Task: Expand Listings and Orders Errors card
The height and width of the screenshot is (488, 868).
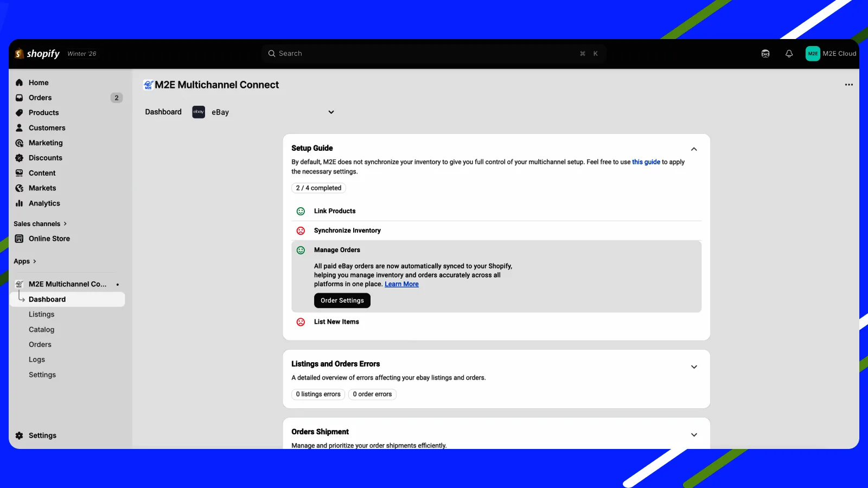Action: click(694, 367)
